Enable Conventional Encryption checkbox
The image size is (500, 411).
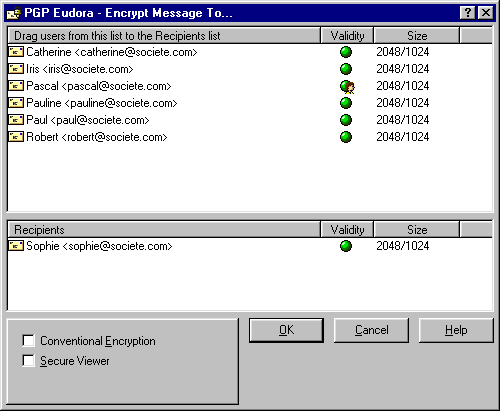tap(28, 341)
